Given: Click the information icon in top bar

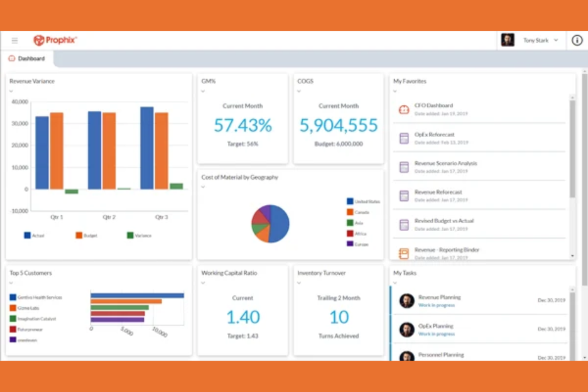Looking at the screenshot, I should [x=577, y=40].
